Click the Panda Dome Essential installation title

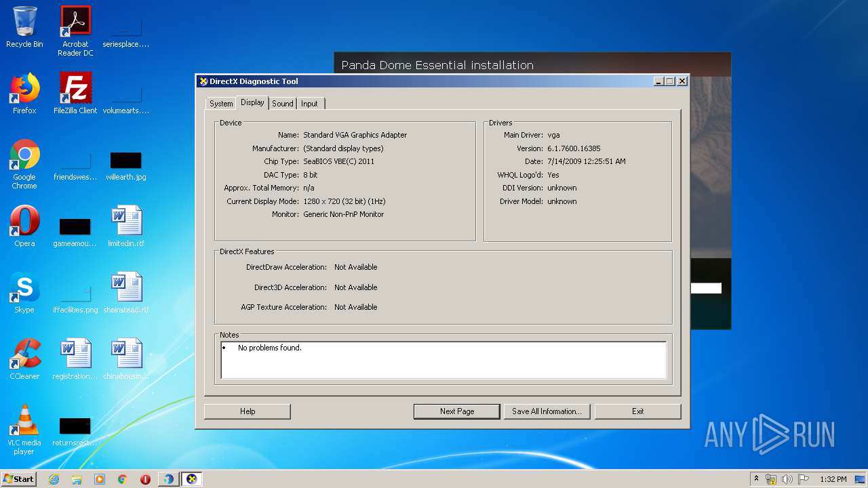pyautogui.click(x=437, y=65)
